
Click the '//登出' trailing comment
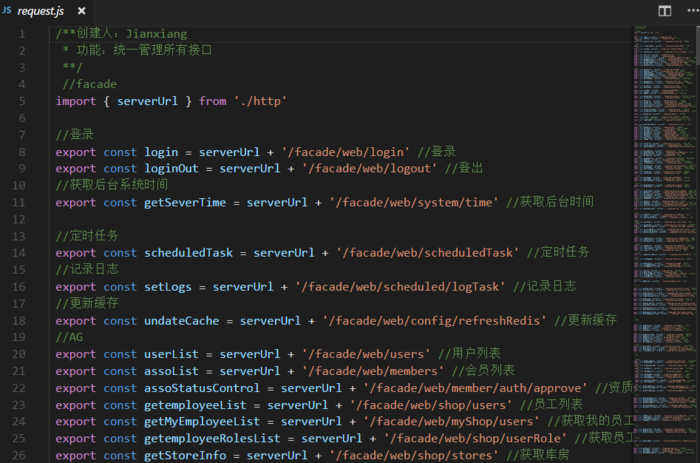pyautogui.click(x=464, y=168)
